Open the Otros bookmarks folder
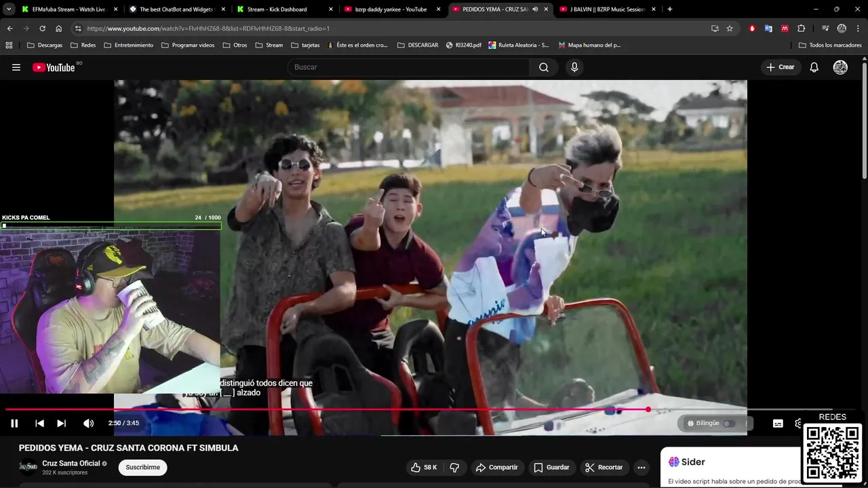868x488 pixels. pyautogui.click(x=235, y=45)
